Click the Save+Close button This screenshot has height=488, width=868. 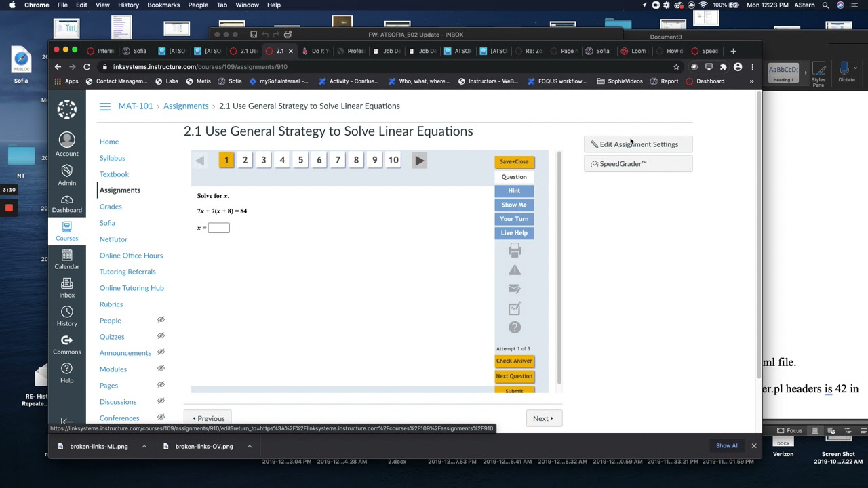[x=514, y=162]
